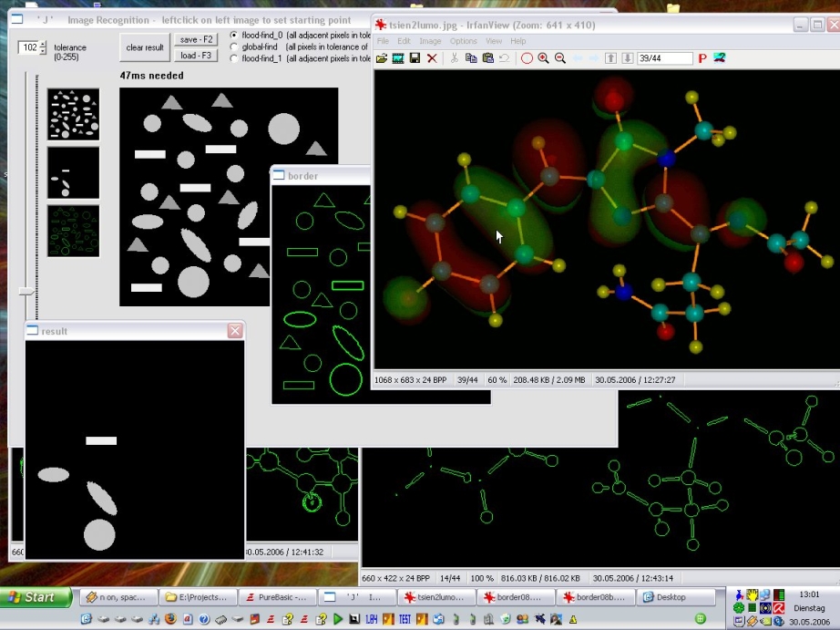Select the flood-find_0 radio button
Image resolution: width=840 pixels, height=630 pixels.
233,36
